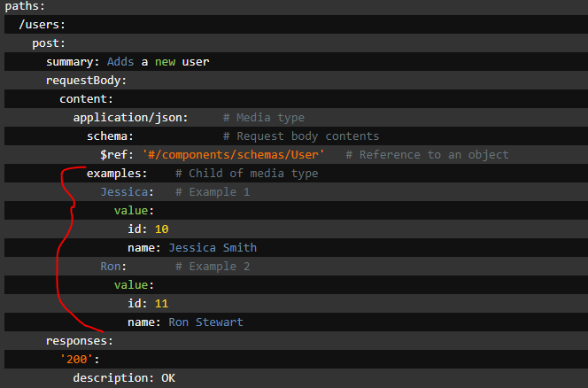Image resolution: width=588 pixels, height=388 pixels.
Task: Click the 'description:' key
Action: coord(113,378)
